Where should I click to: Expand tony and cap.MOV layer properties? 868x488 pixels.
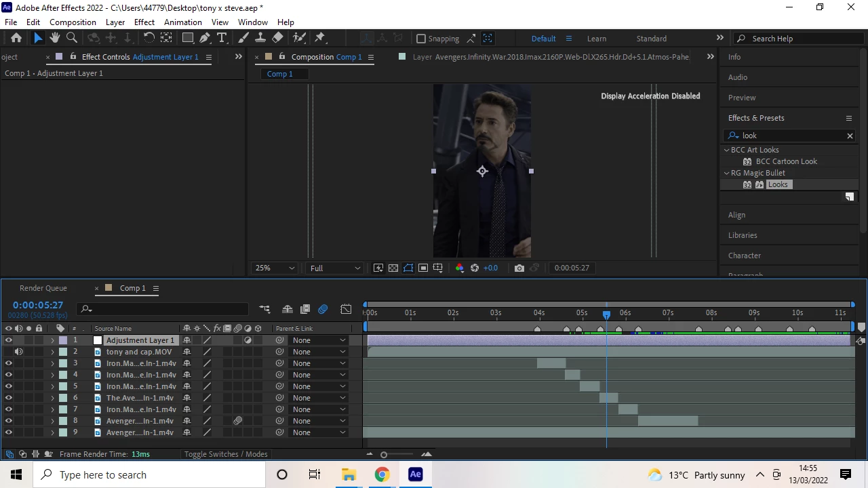pyautogui.click(x=52, y=352)
